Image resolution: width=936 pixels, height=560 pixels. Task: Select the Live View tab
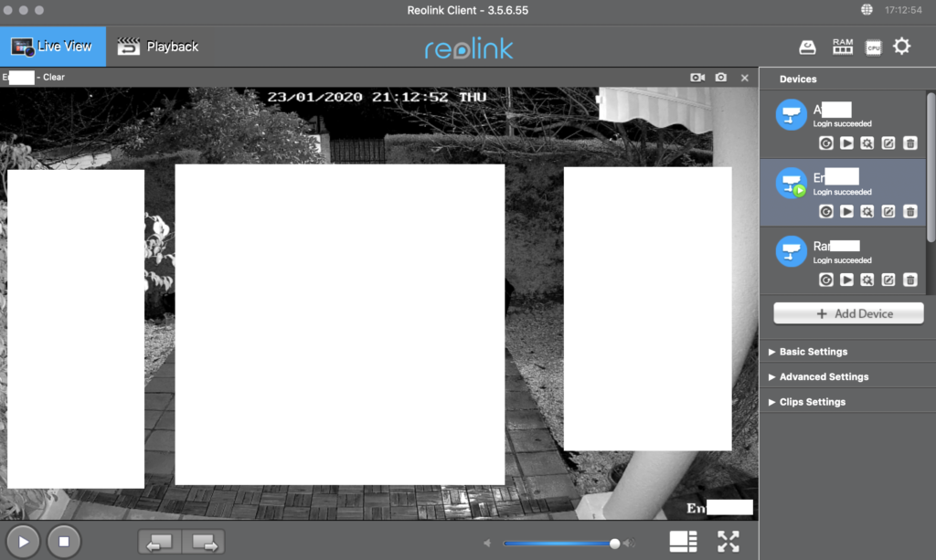(52, 45)
